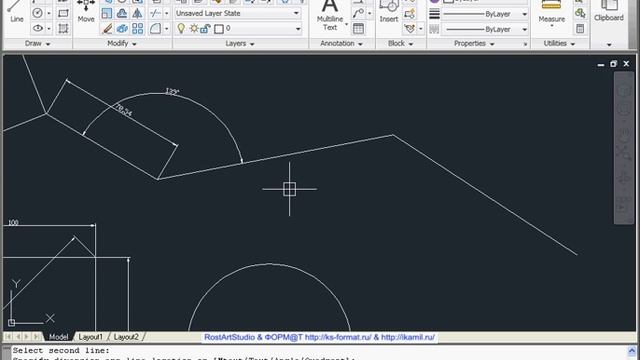Click the Table tool icon
Screen dimensions: 640x360
point(358,29)
